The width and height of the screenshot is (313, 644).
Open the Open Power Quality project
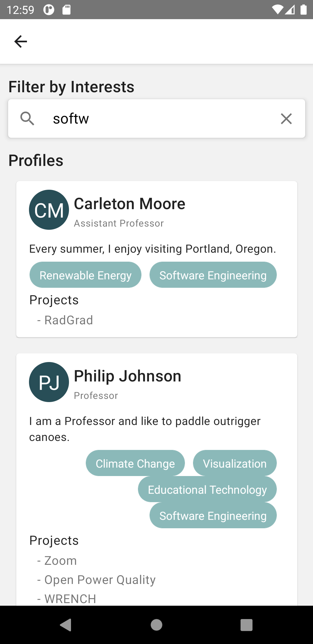point(100,580)
